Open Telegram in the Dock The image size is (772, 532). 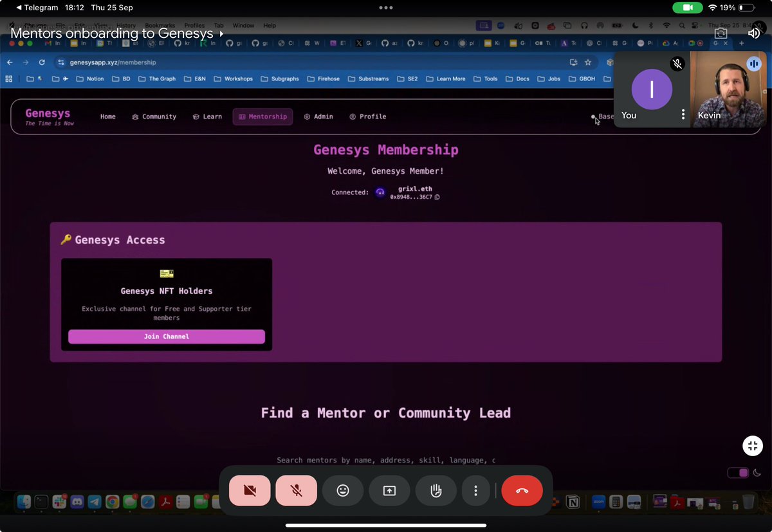[x=95, y=501]
